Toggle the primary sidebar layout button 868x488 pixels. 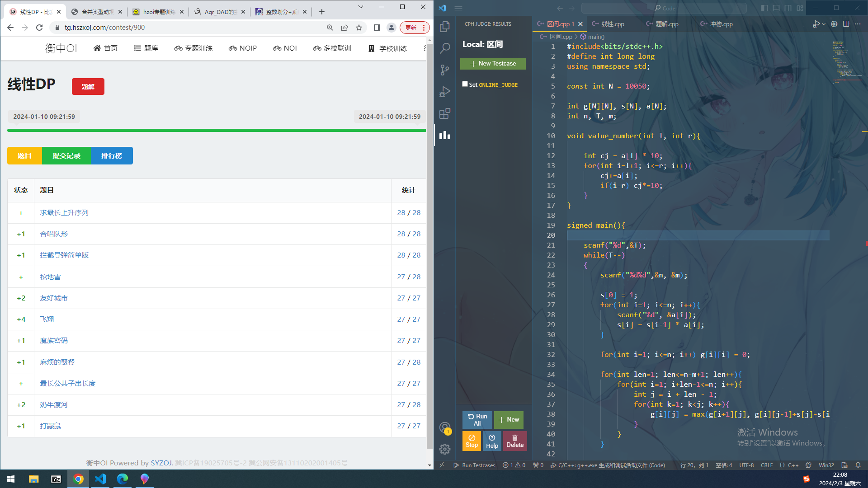(x=764, y=8)
